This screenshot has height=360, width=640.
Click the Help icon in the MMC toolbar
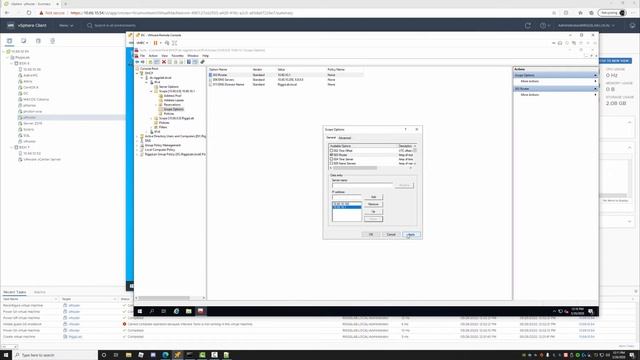189,62
